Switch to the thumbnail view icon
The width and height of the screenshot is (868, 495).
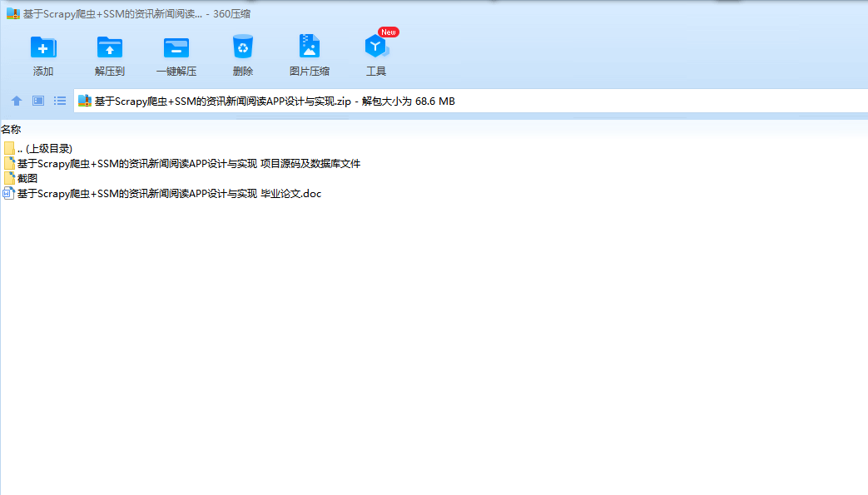(38, 101)
